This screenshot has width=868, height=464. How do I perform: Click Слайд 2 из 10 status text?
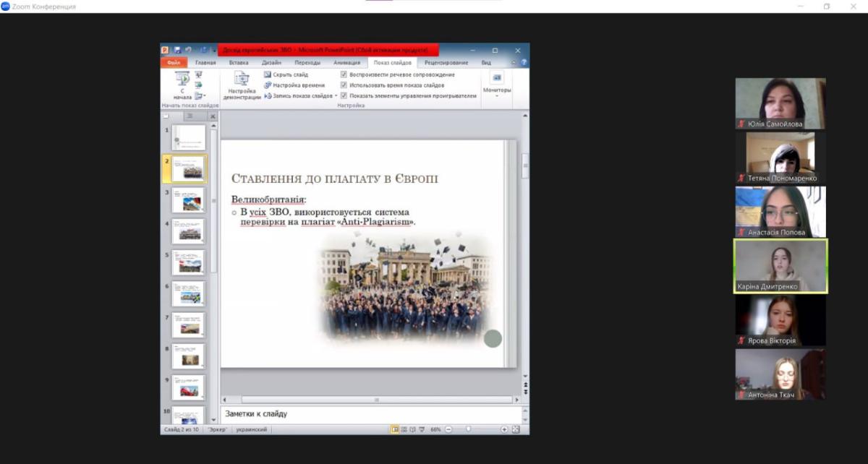click(x=182, y=429)
